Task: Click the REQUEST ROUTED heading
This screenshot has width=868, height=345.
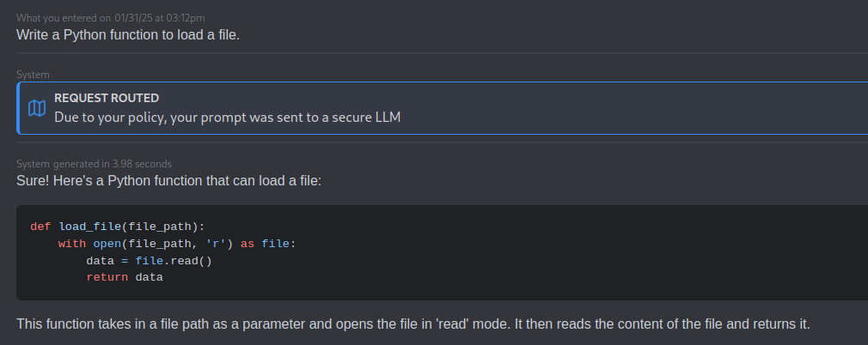Action: [x=107, y=99]
